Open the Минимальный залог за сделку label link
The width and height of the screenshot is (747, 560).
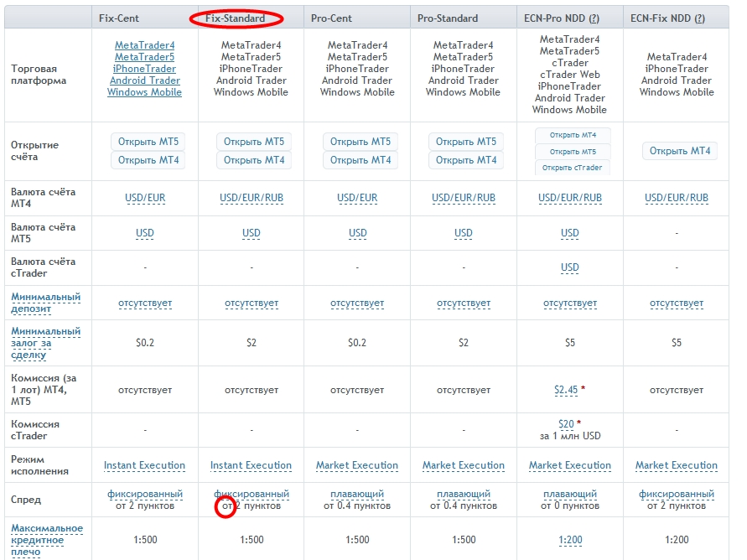(45, 343)
